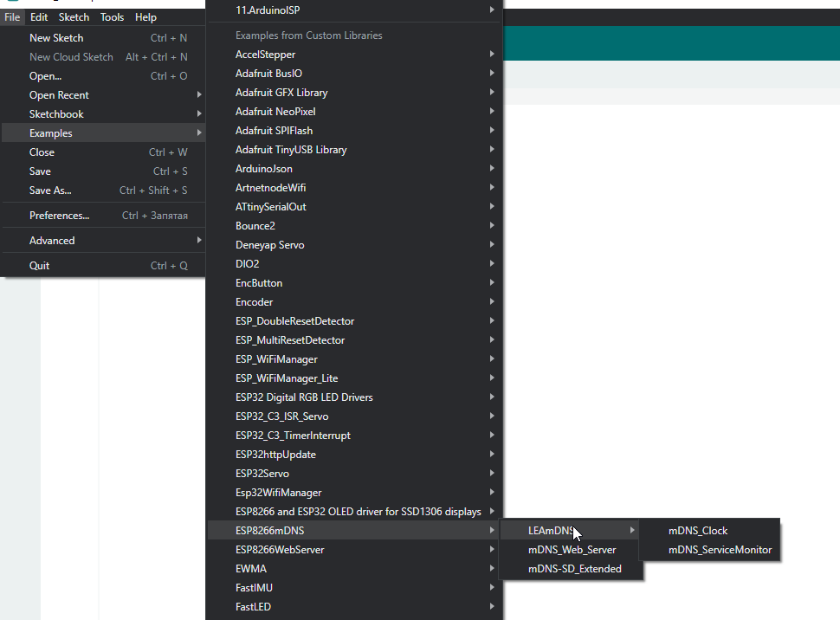
Task: Open ESP32httpUpdate examples
Action: point(354,455)
